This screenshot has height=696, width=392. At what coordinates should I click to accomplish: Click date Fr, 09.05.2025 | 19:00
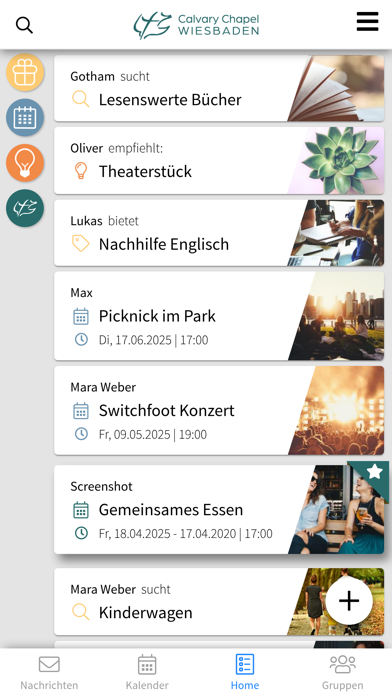point(153,435)
